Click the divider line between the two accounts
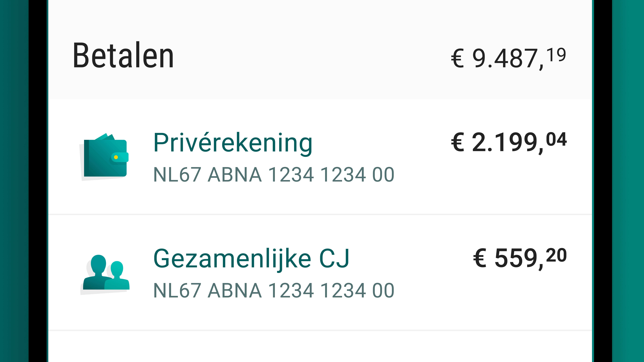Image resolution: width=644 pixels, height=362 pixels. (x=320, y=214)
